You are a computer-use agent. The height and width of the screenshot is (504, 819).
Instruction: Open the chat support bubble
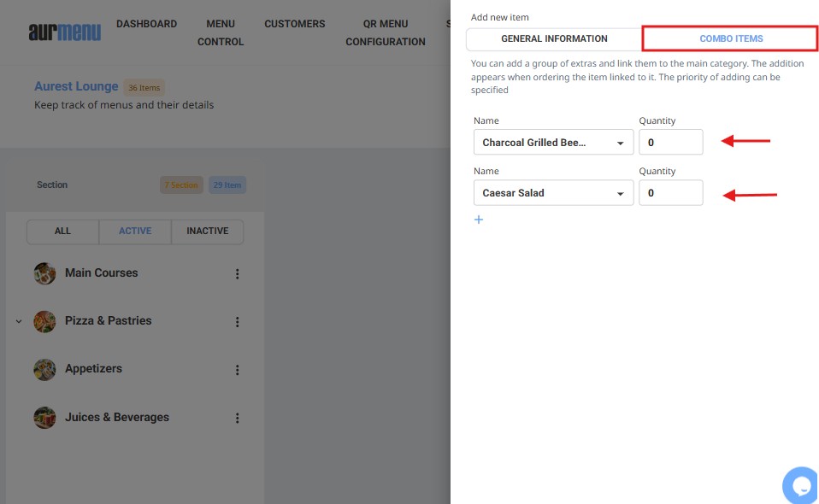point(801,485)
